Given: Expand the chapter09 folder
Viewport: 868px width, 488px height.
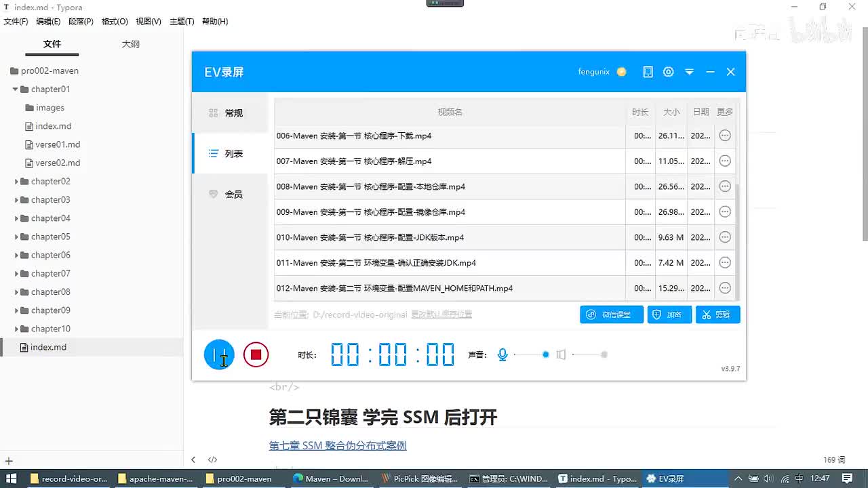Looking at the screenshot, I should 16,310.
